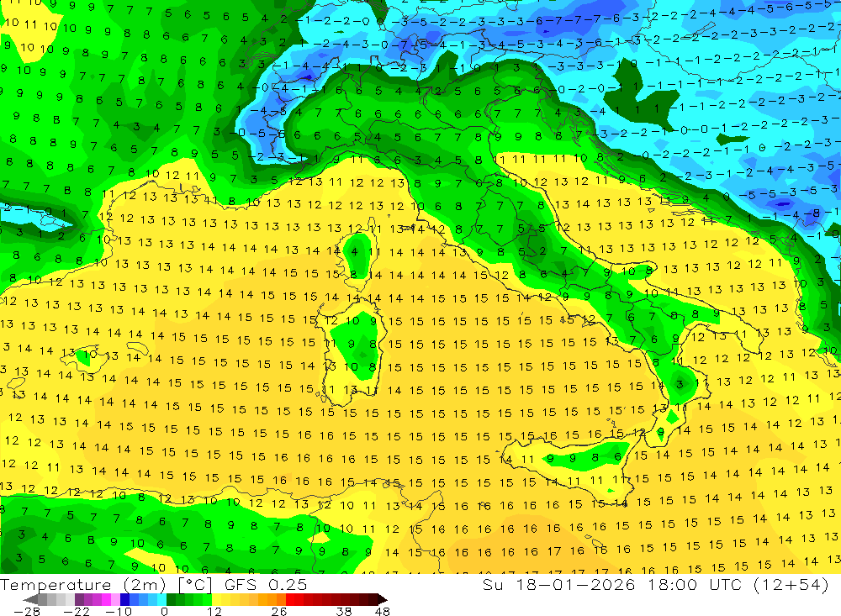The image size is (841, 616).
Task: Click the -28 label on the color scale
Action: [x=27, y=611]
